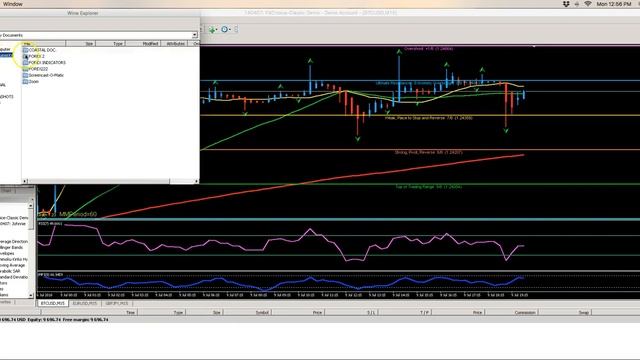Select the highlighted item in explorer tree
This screenshot has width=640, height=360.
(x=6, y=55)
